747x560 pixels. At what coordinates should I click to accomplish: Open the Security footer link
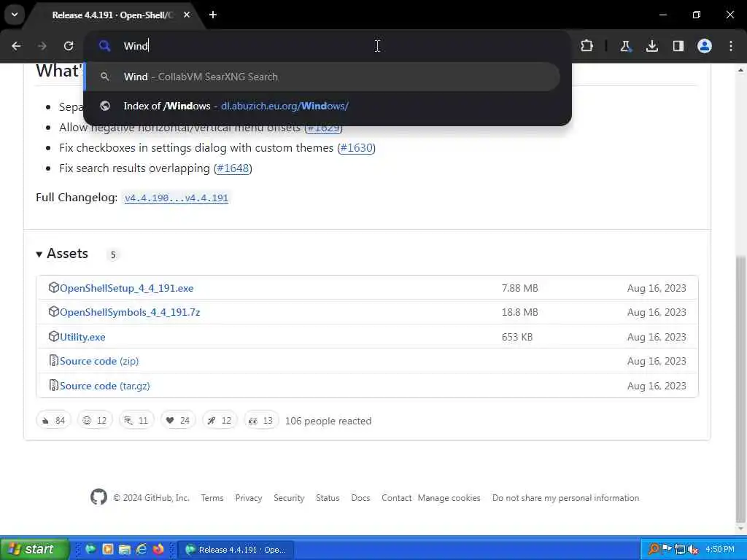click(x=289, y=497)
